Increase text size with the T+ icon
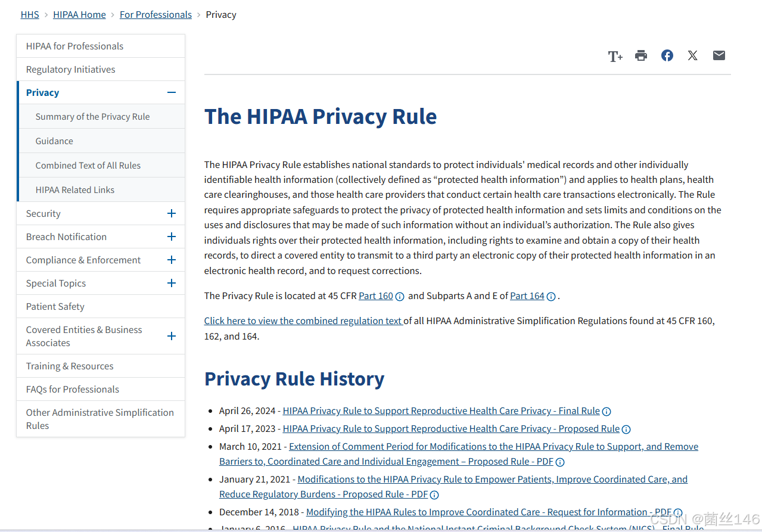This screenshot has height=532, width=762. point(615,56)
